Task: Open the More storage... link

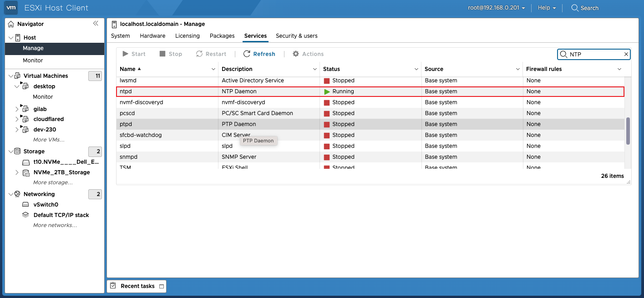Action: click(53, 182)
